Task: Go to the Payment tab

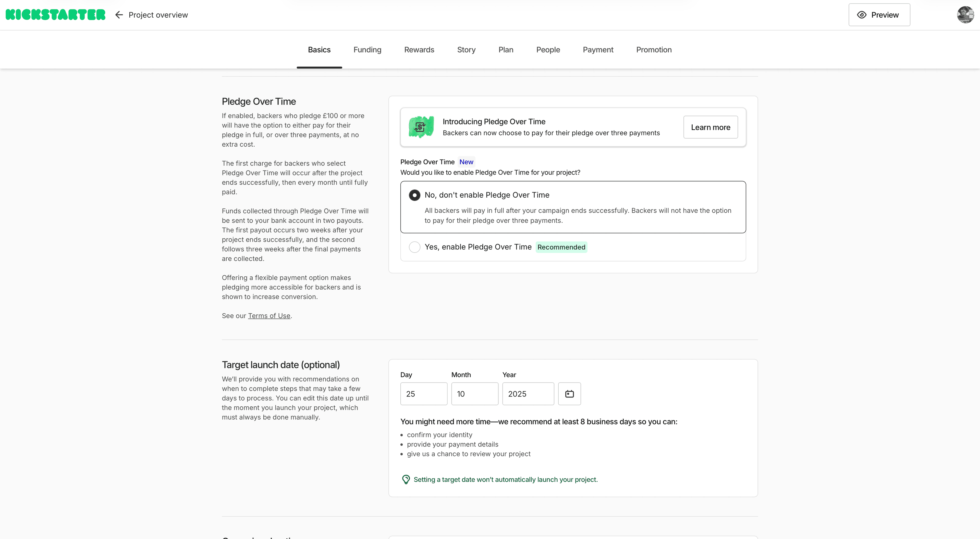Action: click(598, 50)
